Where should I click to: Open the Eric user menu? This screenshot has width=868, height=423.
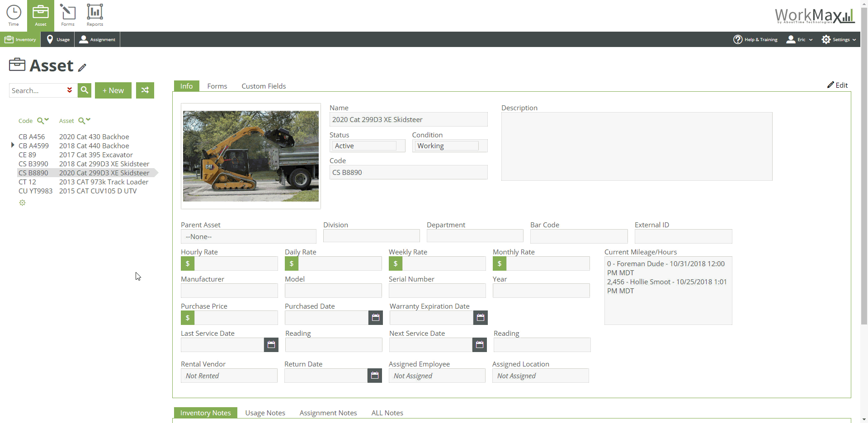click(799, 39)
